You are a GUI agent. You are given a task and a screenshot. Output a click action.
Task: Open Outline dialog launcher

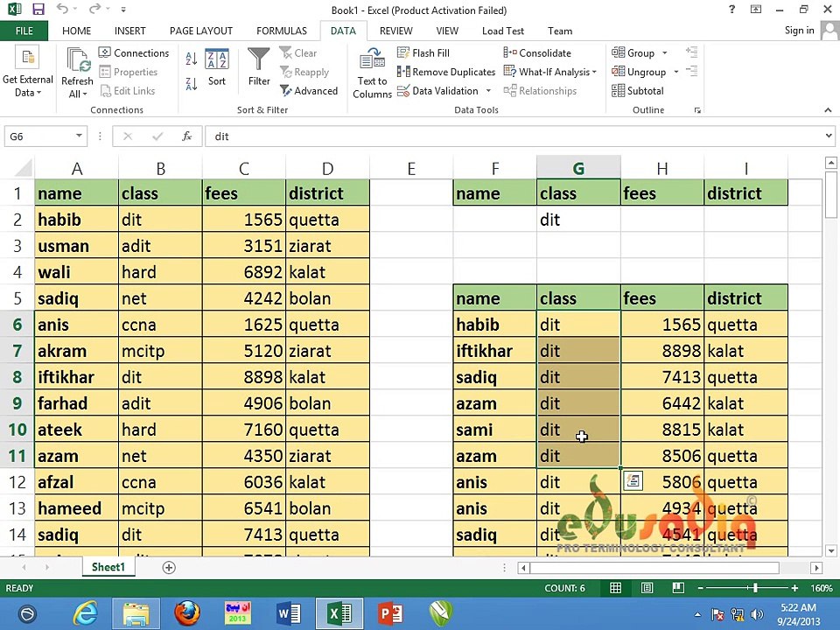click(697, 110)
